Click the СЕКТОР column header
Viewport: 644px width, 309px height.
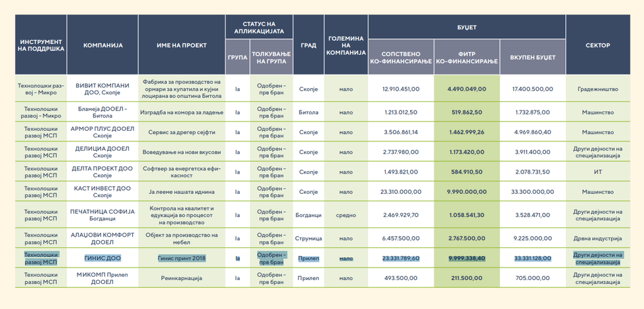(597, 45)
